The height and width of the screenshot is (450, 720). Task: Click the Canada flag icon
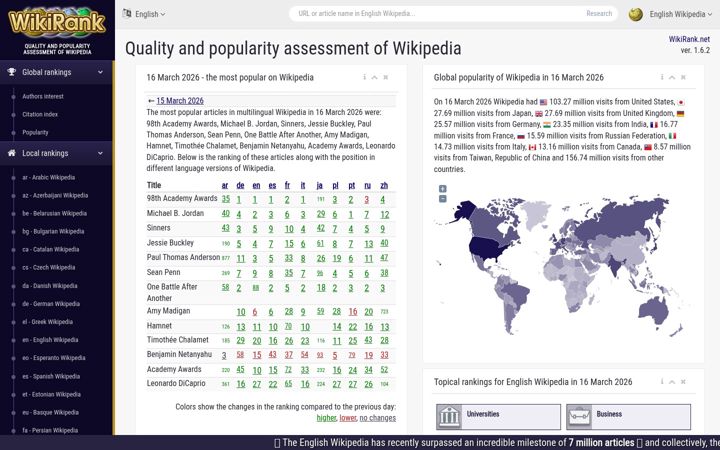point(532,147)
